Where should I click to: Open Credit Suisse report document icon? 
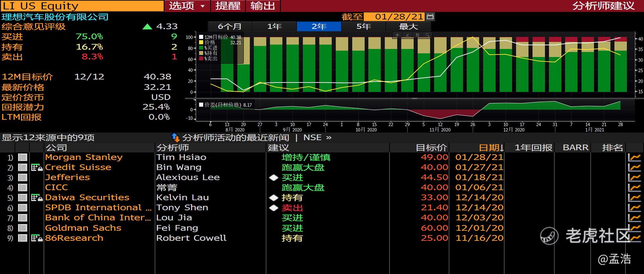click(x=22, y=167)
